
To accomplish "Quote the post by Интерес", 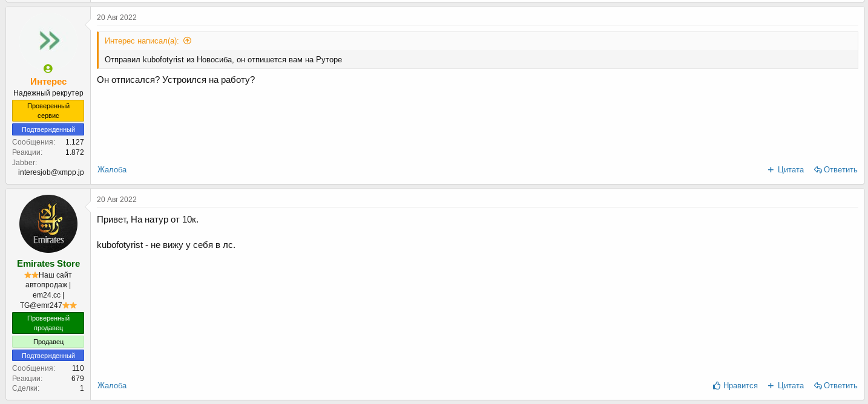I will [x=785, y=170].
